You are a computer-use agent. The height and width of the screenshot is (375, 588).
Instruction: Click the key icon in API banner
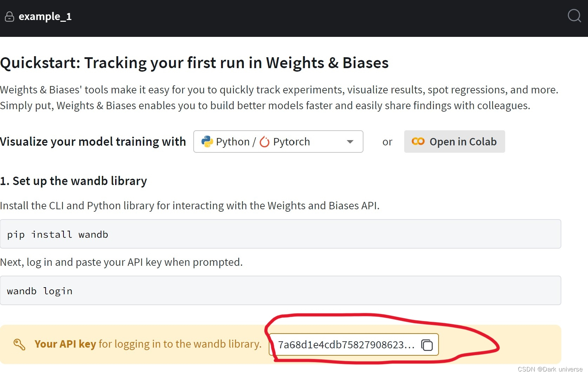tap(19, 344)
